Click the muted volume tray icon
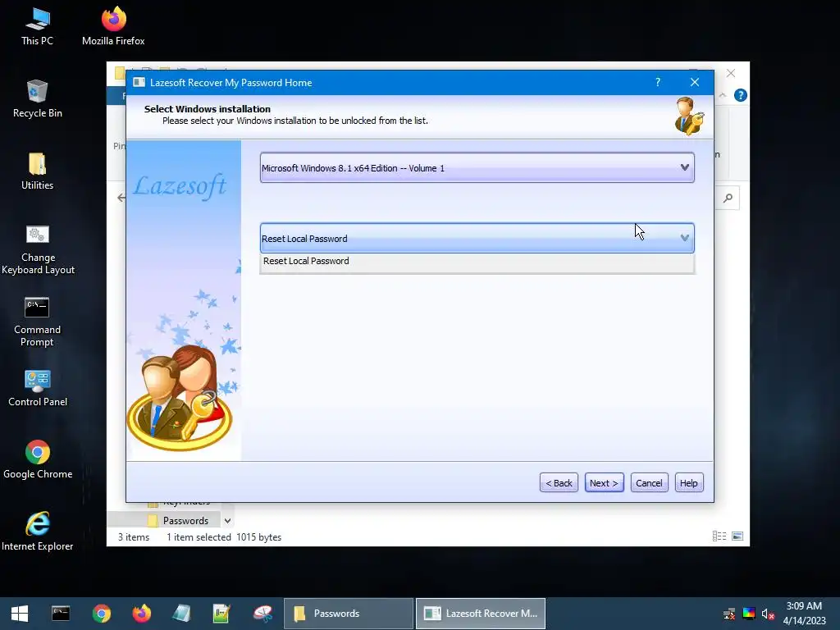 [768, 614]
